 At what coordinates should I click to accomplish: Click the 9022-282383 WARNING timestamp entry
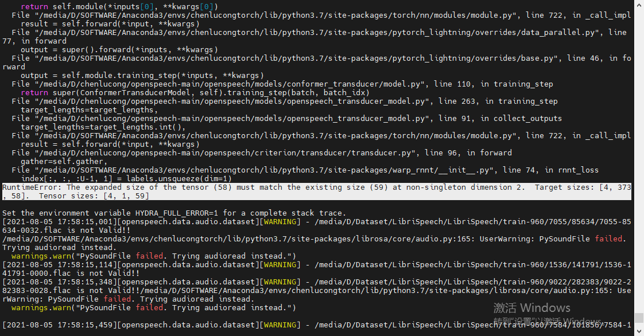75,282
